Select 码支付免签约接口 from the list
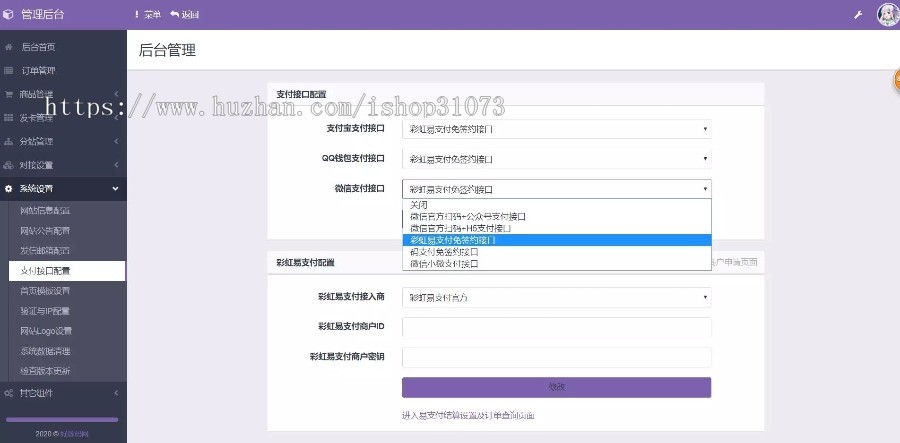This screenshot has width=900, height=443. click(x=444, y=252)
